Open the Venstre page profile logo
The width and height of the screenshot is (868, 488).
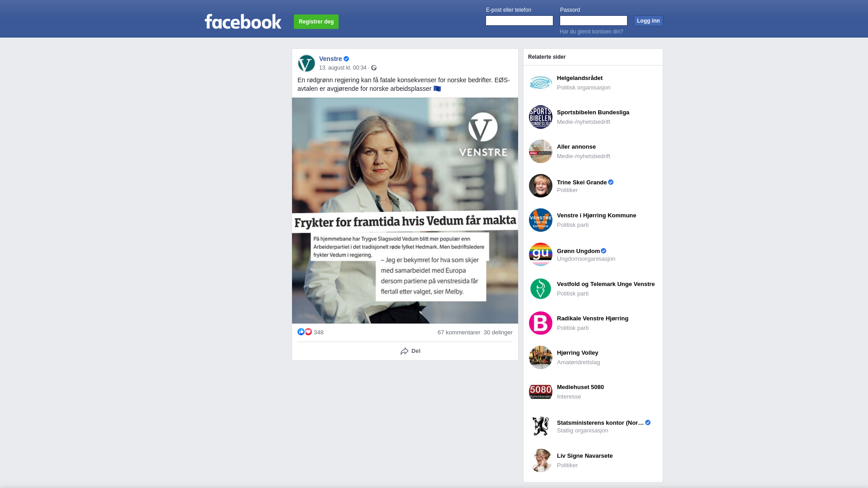[x=307, y=63]
